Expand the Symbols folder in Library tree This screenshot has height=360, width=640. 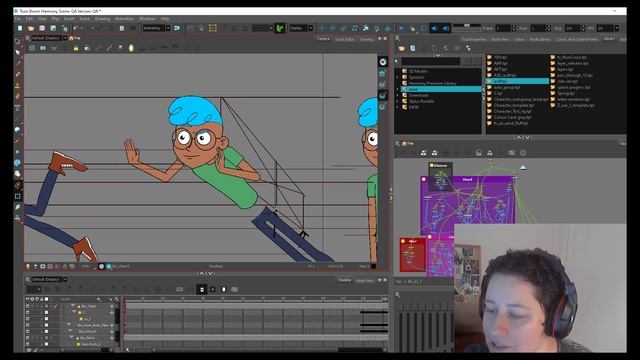tap(397, 77)
